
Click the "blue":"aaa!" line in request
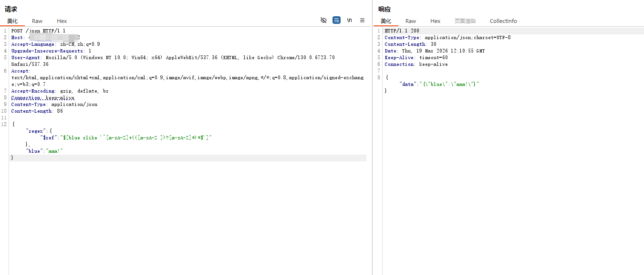point(44,151)
